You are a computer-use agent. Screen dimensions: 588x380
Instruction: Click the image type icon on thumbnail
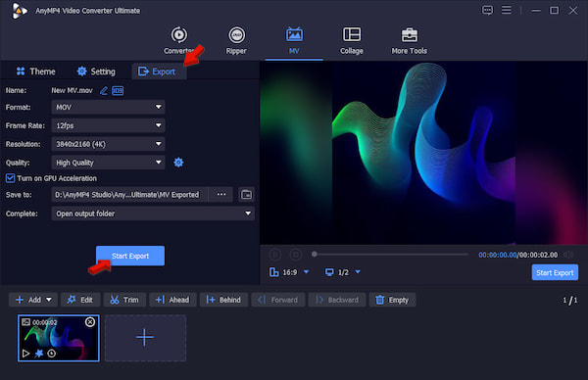pyautogui.click(x=25, y=322)
